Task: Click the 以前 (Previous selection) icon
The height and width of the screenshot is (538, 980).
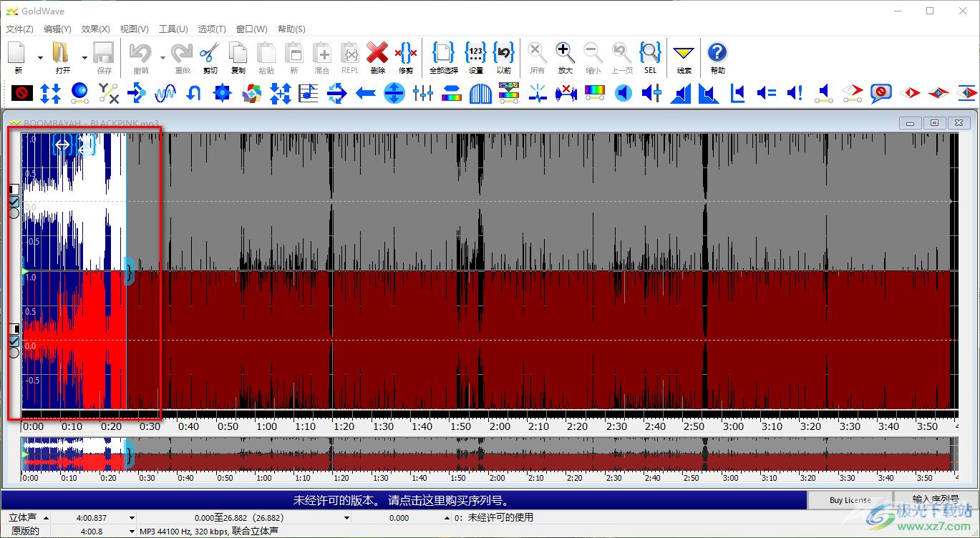Action: [x=504, y=57]
